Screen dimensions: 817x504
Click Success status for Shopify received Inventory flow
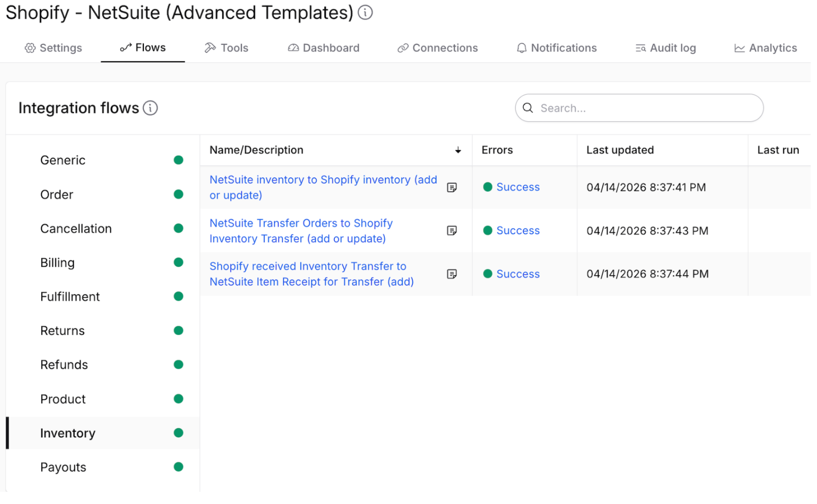[x=518, y=274]
